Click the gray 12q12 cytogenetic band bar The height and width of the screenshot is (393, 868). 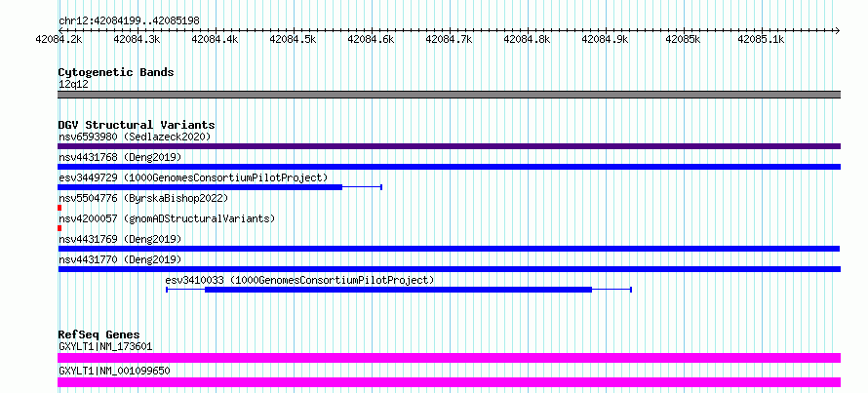(x=449, y=95)
